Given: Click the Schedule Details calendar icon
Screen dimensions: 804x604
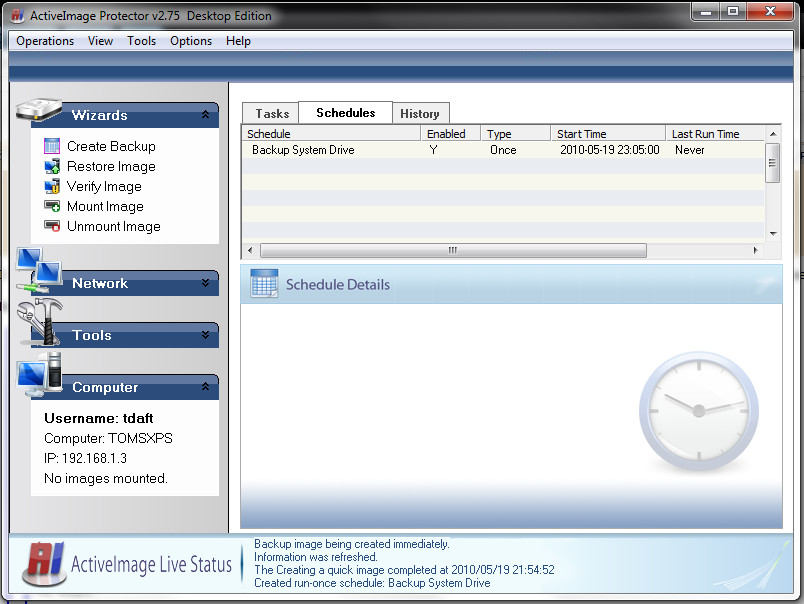Looking at the screenshot, I should [264, 284].
